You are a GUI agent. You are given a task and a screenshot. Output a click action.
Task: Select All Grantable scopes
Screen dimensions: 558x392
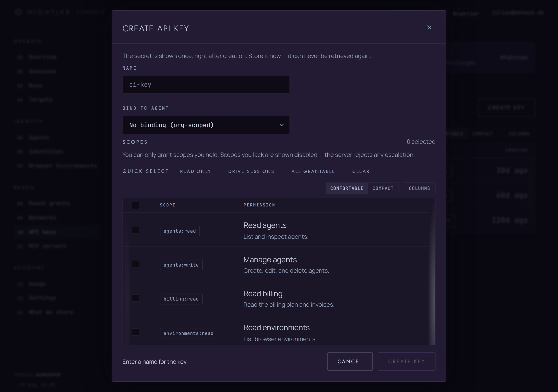(313, 171)
